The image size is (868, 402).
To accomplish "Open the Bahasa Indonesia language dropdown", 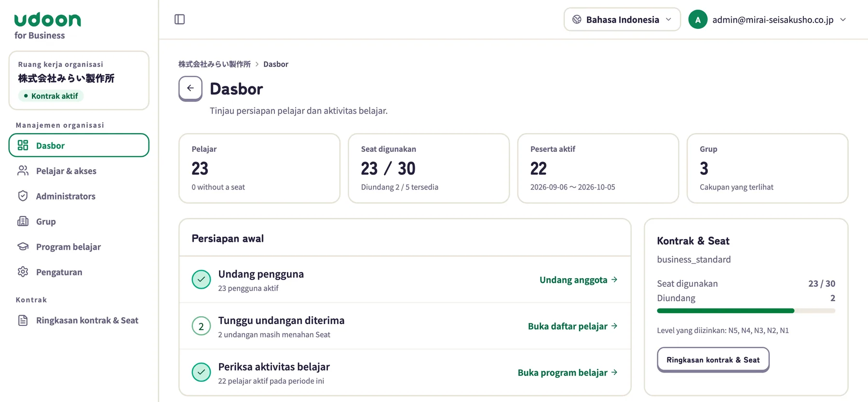I will tap(622, 20).
